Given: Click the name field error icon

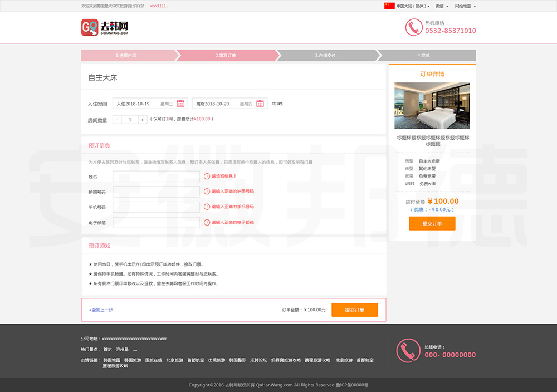Looking at the screenshot, I should coord(207,177).
